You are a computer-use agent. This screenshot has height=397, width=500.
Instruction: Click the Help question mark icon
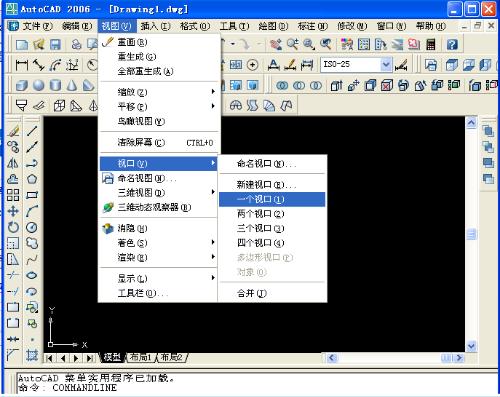pos(452,44)
